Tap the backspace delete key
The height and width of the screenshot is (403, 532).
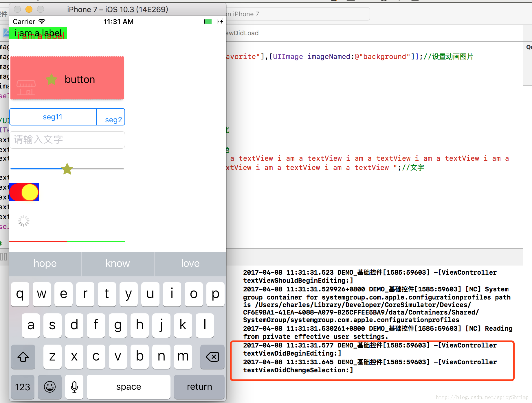[212, 356]
